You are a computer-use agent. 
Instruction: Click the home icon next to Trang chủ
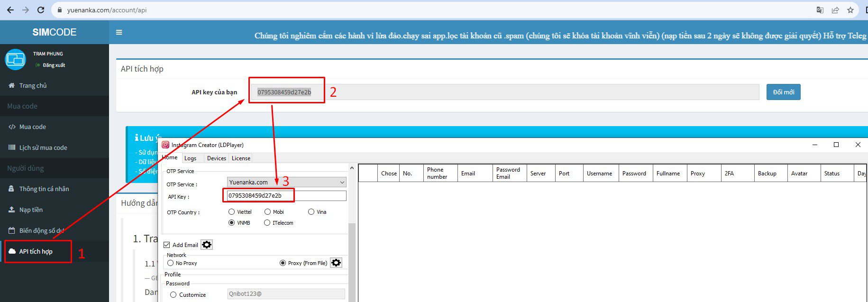[x=12, y=85]
